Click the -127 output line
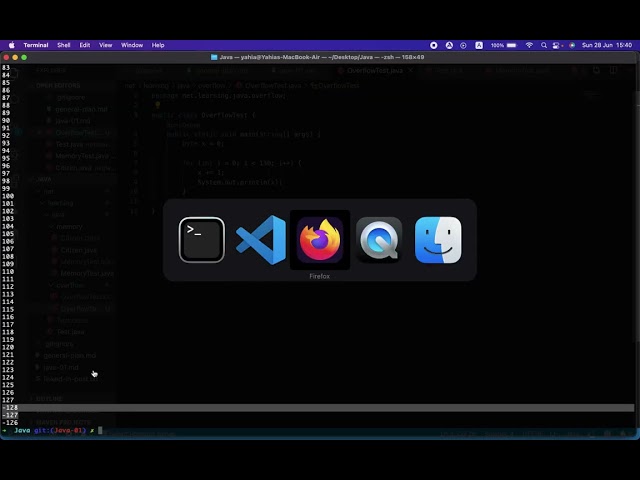This screenshot has height=480, width=640. (x=10, y=415)
